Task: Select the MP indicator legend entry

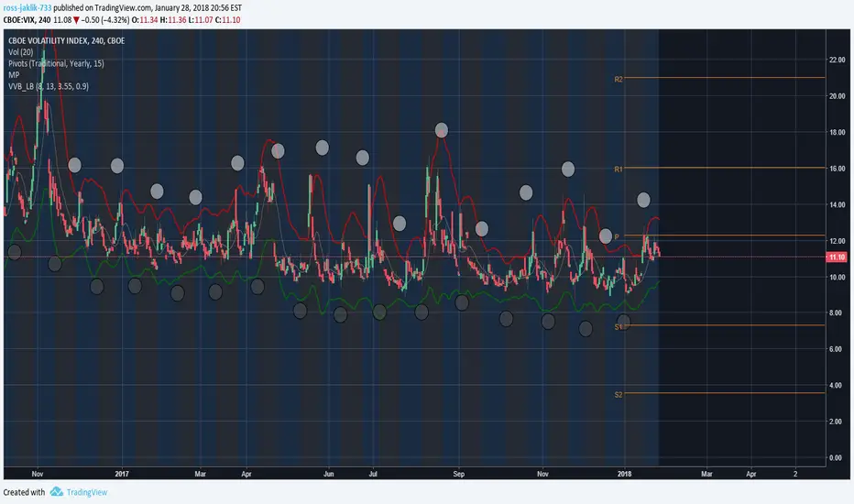Action: [14, 74]
